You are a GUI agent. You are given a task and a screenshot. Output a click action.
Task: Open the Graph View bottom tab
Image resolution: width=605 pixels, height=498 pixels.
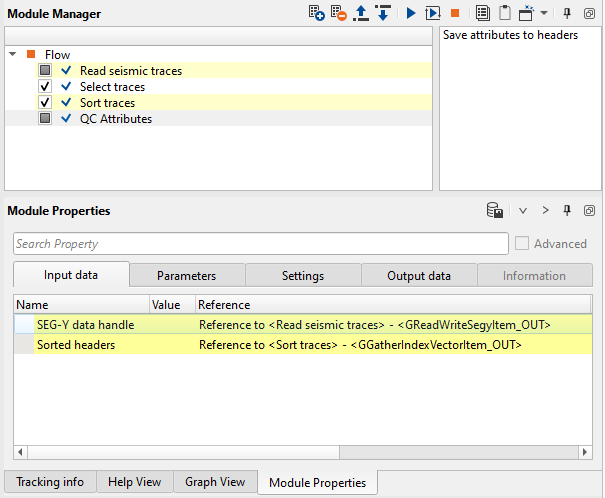[215, 482]
